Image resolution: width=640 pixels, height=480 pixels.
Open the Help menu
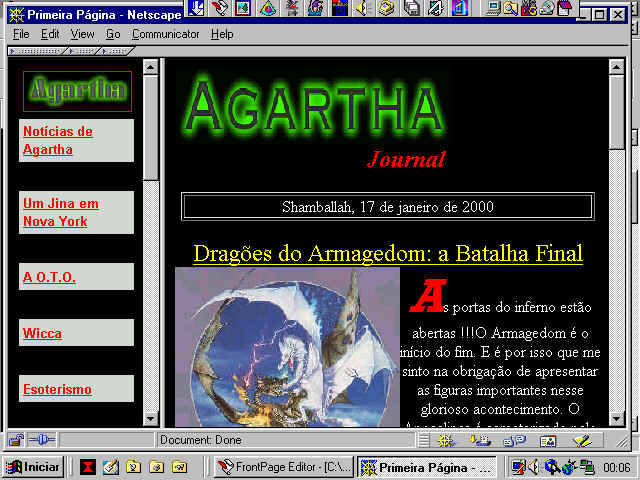coord(222,34)
